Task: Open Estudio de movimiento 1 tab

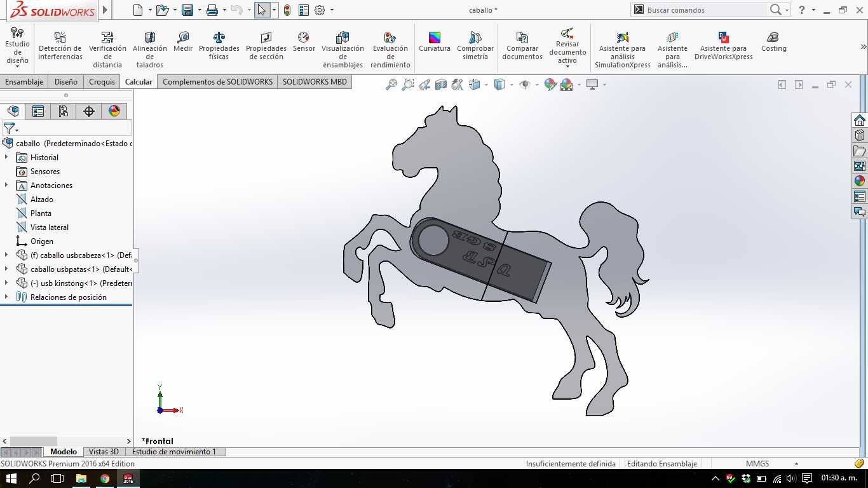Action: (x=174, y=452)
